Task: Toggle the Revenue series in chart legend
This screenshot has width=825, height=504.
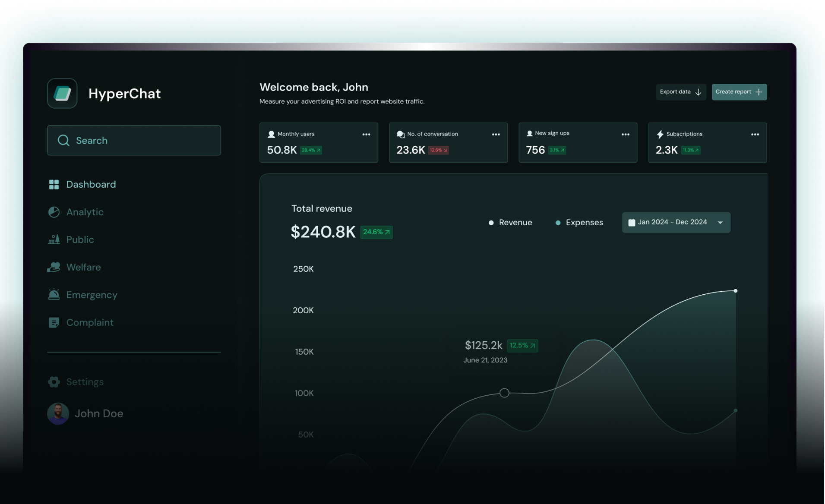Action: (510, 223)
